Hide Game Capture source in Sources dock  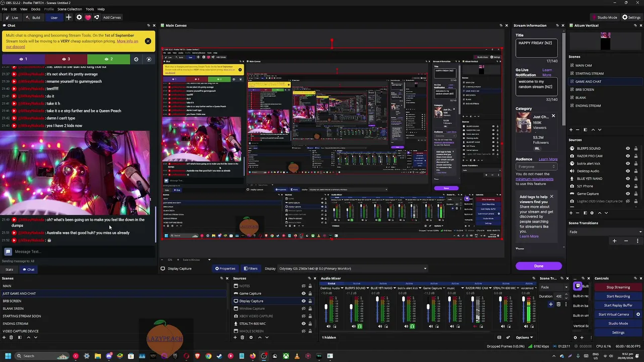pyautogui.click(x=303, y=293)
